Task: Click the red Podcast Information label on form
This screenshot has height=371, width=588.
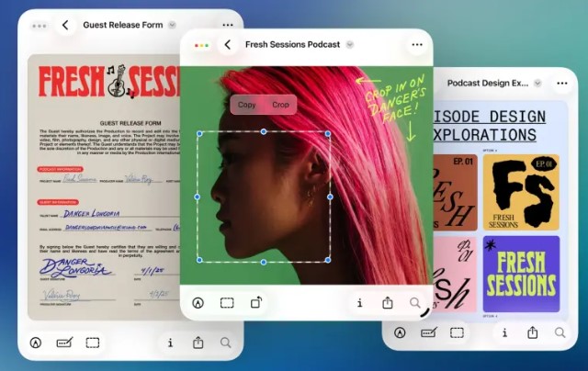Action: pos(60,169)
